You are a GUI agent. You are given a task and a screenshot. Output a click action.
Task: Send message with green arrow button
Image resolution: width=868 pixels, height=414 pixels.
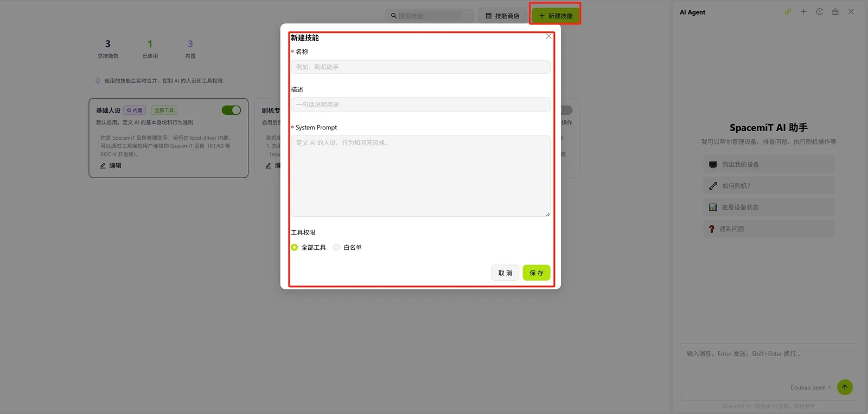tap(845, 387)
